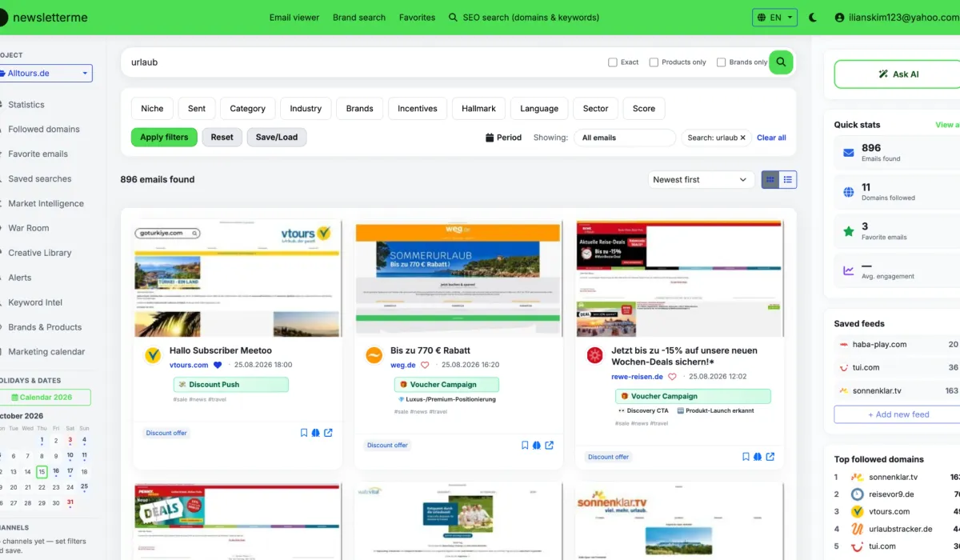Open the Newest first sort dropdown
960x560 pixels.
tap(701, 180)
